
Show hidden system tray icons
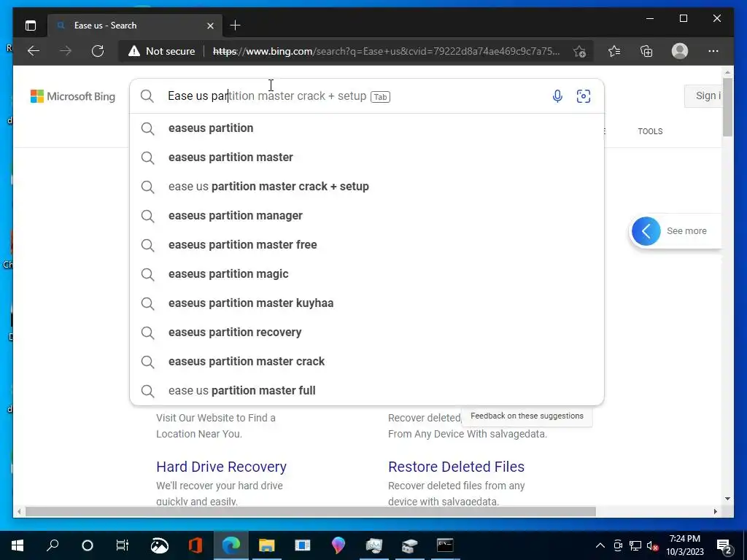coord(600,545)
